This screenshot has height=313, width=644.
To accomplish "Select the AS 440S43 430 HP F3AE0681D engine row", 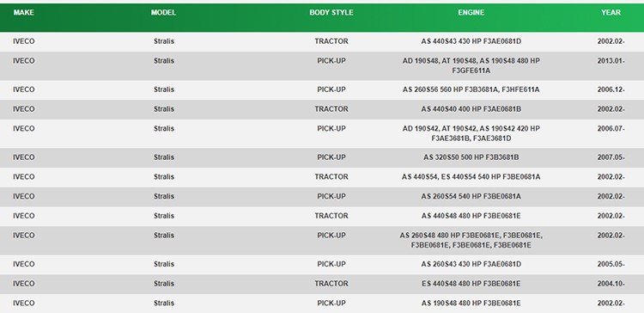I will pyautogui.click(x=322, y=41).
